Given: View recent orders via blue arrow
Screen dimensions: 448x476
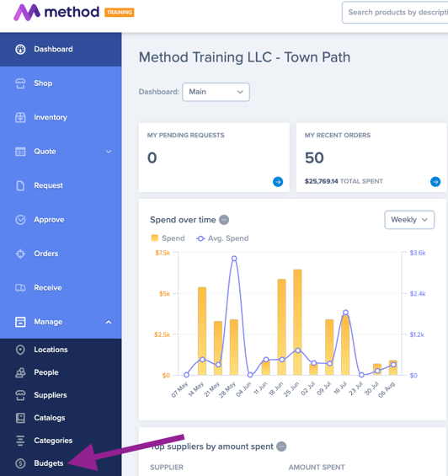Looking at the screenshot, I should click(435, 181).
